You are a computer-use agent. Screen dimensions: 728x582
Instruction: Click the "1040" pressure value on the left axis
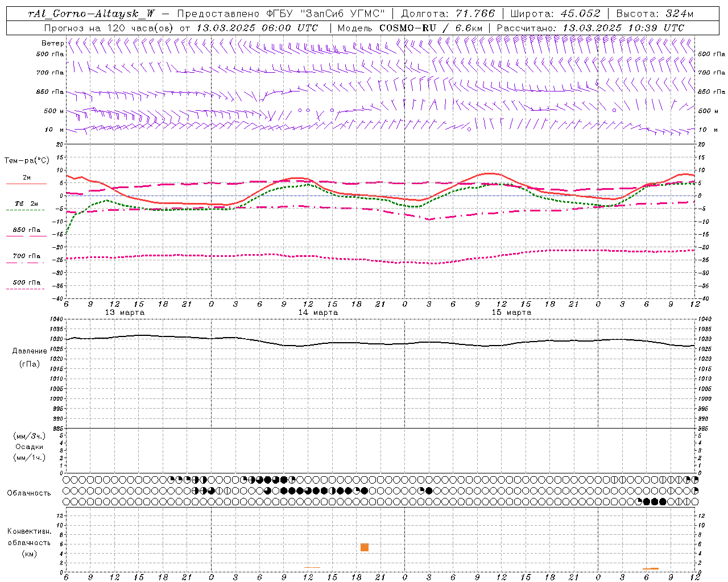57,319
